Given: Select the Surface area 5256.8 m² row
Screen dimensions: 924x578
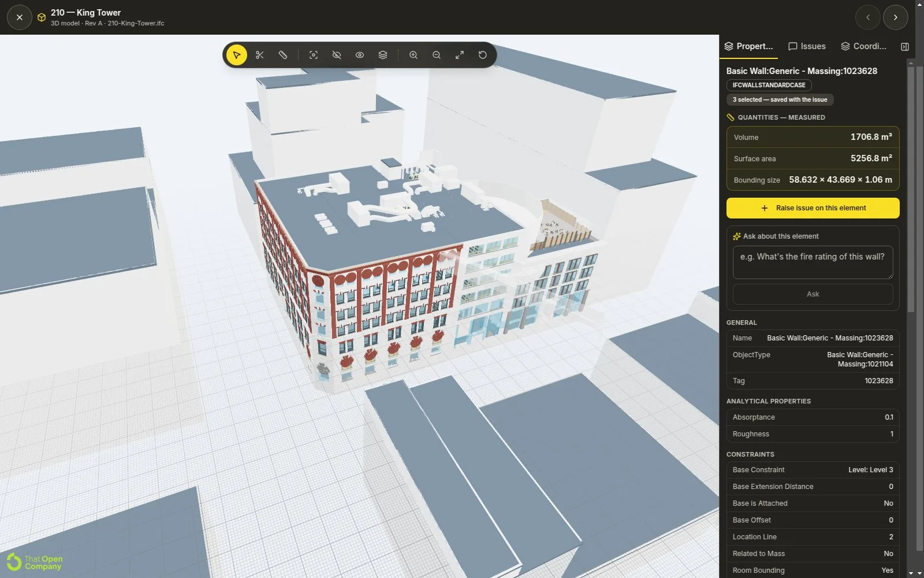Looking at the screenshot, I should [813, 158].
